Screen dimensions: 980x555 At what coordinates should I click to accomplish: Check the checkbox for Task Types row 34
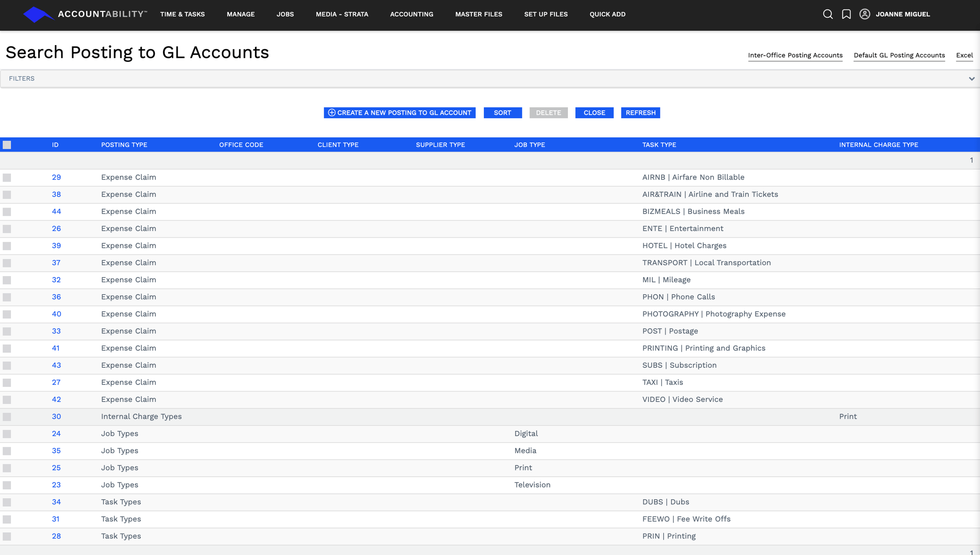click(x=7, y=502)
